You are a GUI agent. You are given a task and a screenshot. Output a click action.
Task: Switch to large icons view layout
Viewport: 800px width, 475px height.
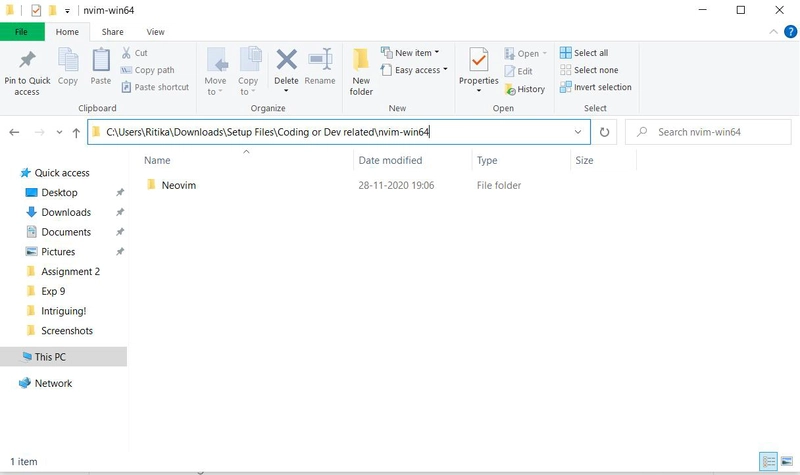pyautogui.click(x=786, y=462)
